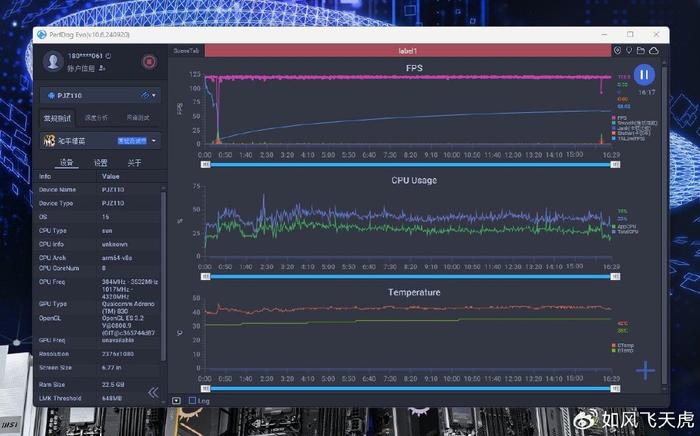Click the Resolution 2376x1080 row
The image size is (700, 436).
[x=98, y=354]
